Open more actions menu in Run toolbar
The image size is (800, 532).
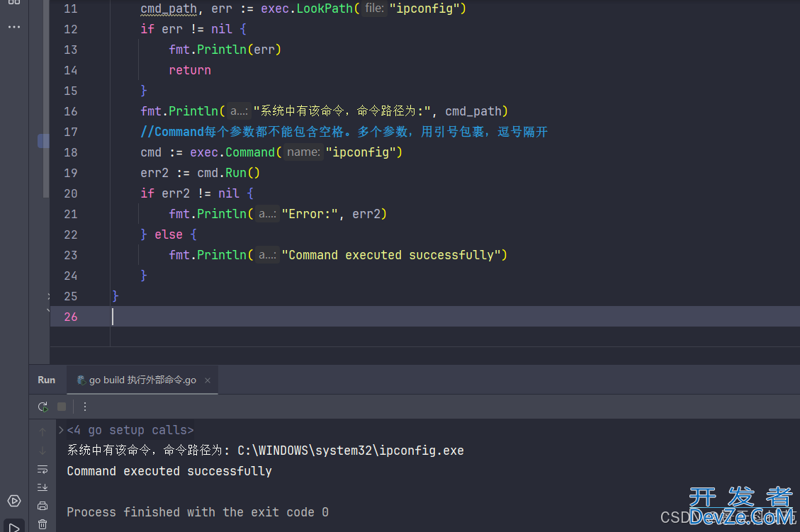(85, 407)
